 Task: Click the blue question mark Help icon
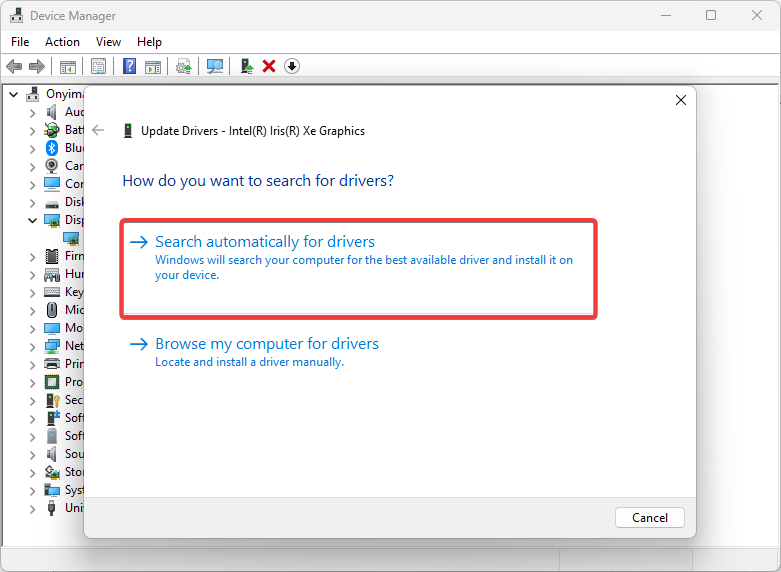click(130, 66)
